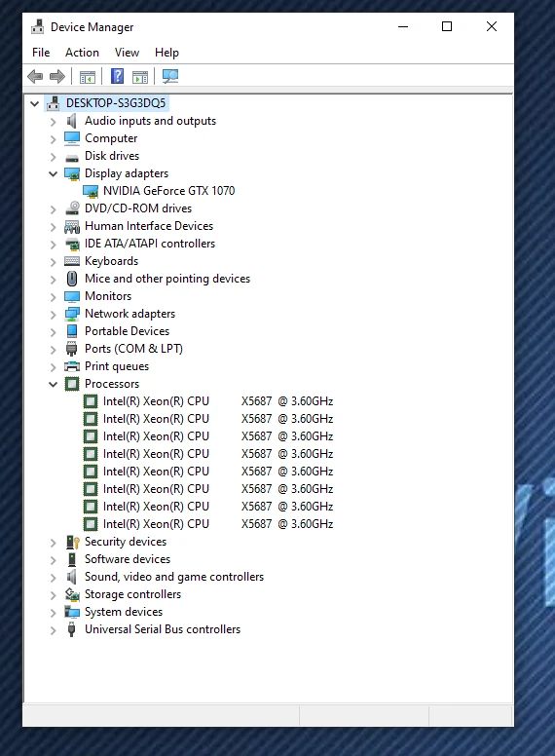Expand the Universal Serial Bus controllers category
Viewport: 555px width, 756px height.
(x=53, y=629)
